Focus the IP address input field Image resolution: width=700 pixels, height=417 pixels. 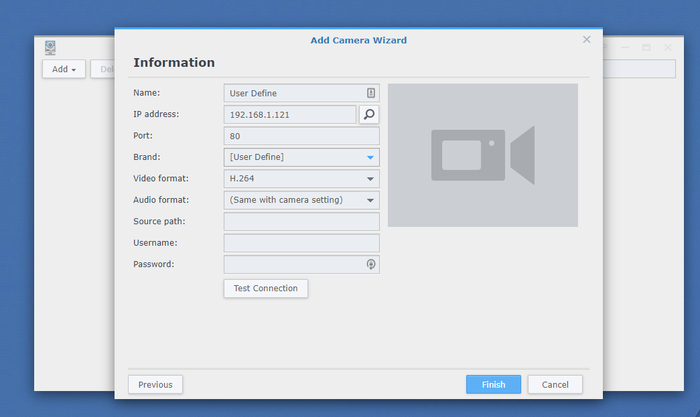pos(290,115)
